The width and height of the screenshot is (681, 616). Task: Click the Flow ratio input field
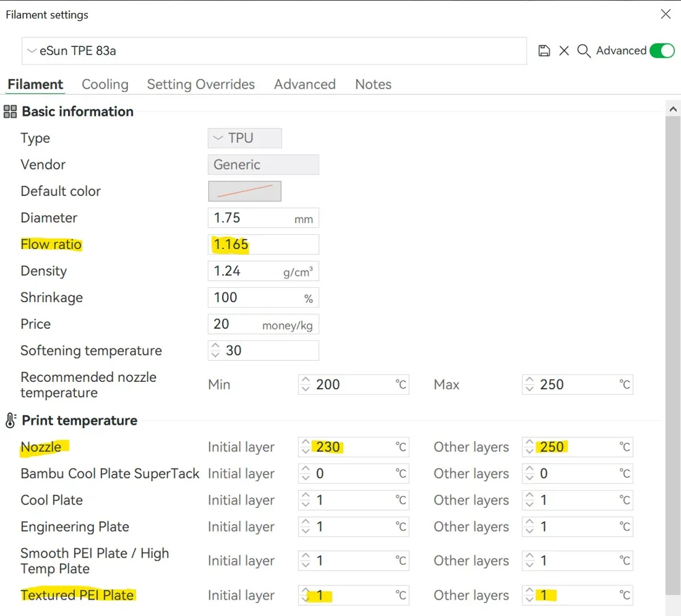tap(263, 244)
